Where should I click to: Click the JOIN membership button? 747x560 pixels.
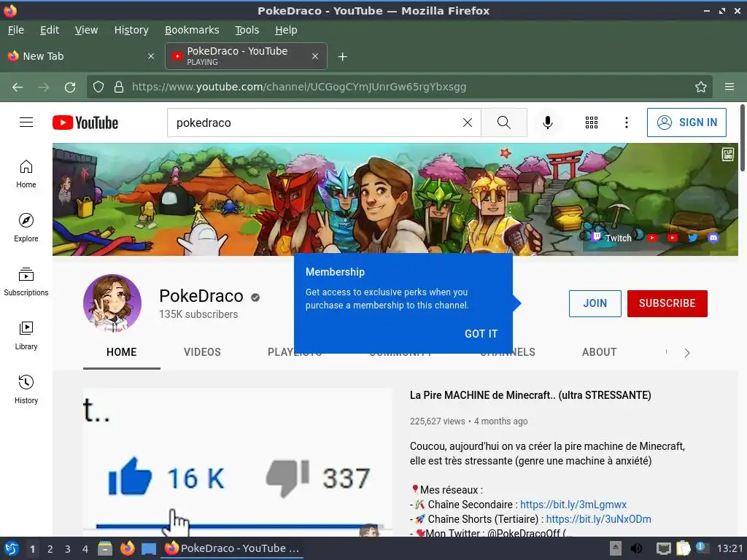(595, 303)
